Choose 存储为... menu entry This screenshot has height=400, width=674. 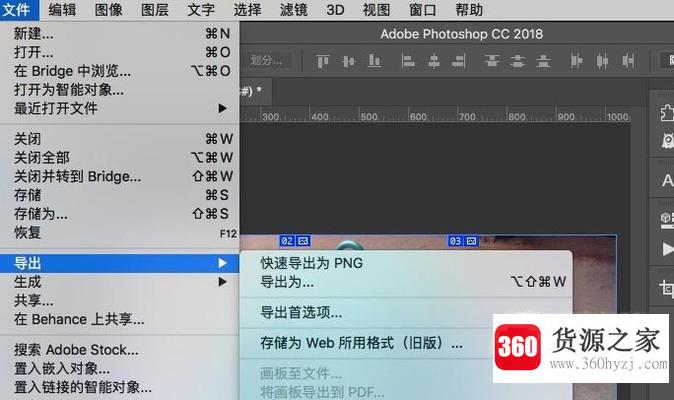click(x=119, y=214)
